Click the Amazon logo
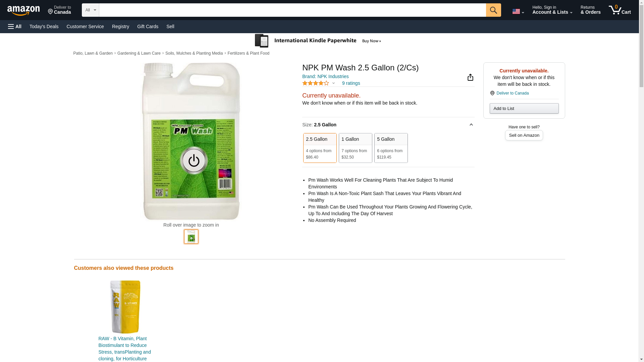644x362 pixels. pos(23,10)
